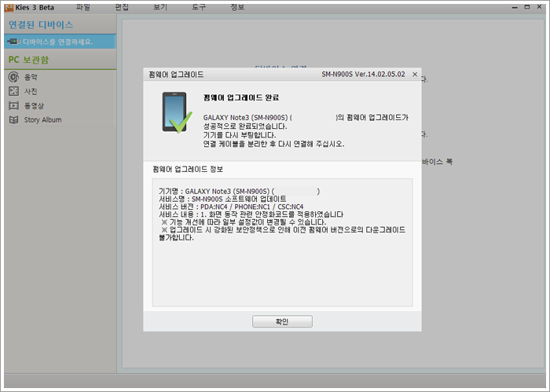Select the Story Album library entry
The width and height of the screenshot is (550, 392).
[x=60, y=120]
